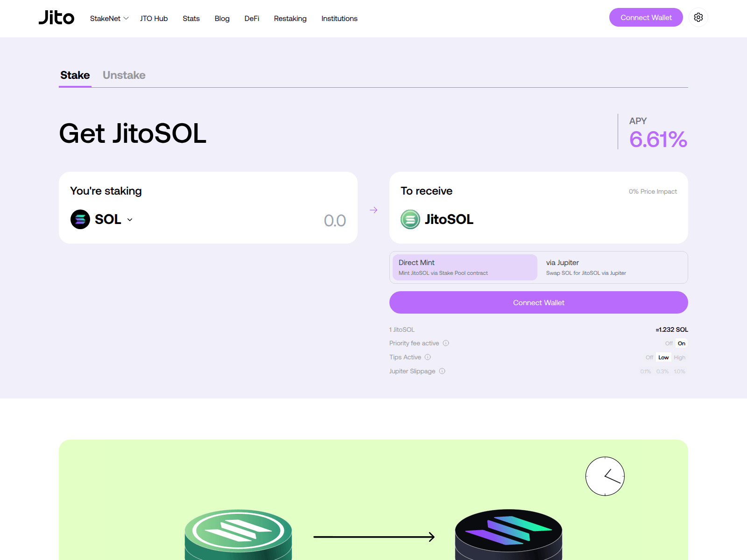
Task: Open the SOL token selector dropdown
Action: 114,219
